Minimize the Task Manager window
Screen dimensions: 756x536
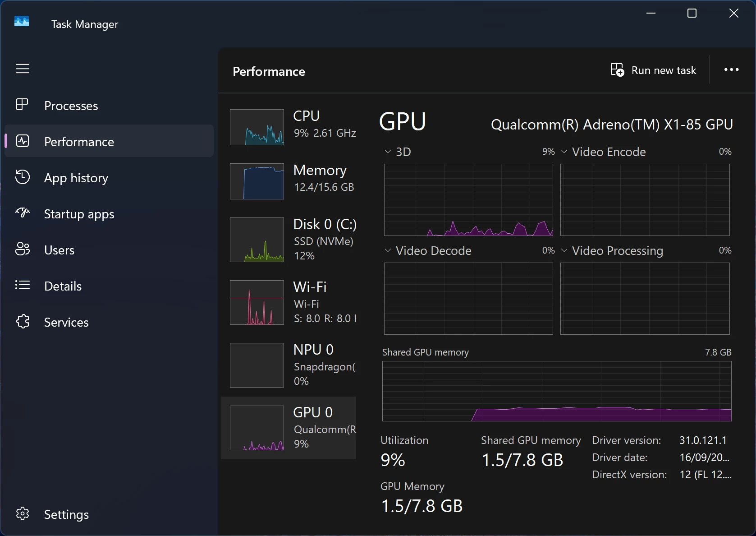click(x=651, y=14)
